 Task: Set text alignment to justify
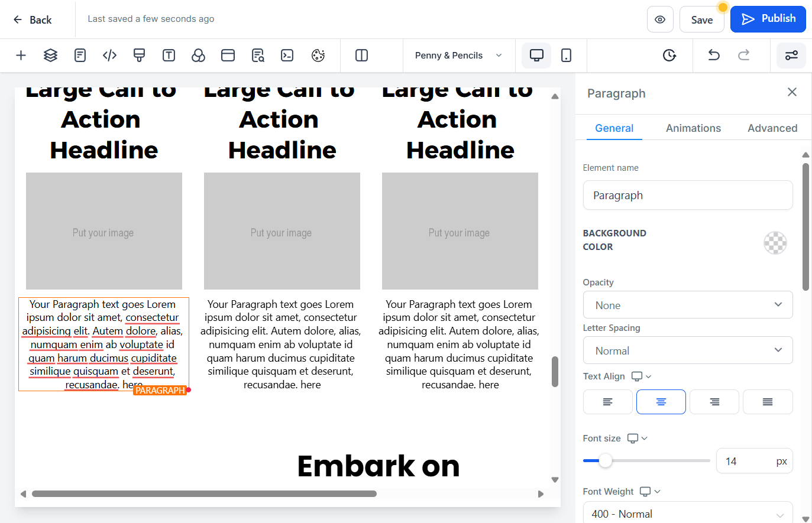pyautogui.click(x=768, y=402)
